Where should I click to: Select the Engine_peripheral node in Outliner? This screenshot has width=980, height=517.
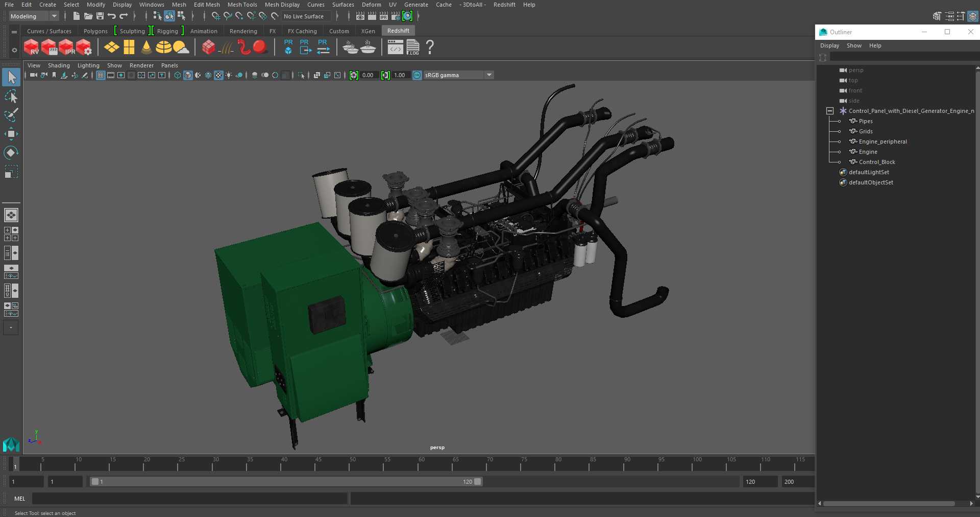coord(883,142)
